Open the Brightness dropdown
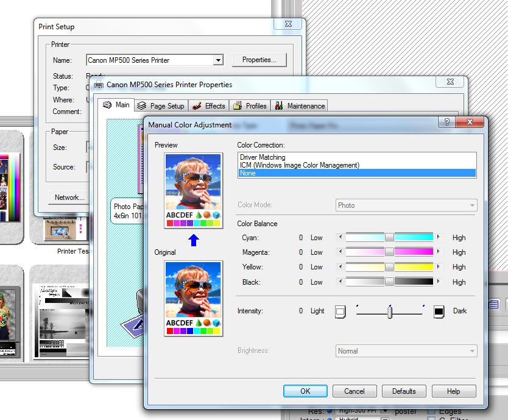This screenshot has height=420, width=508. 406,351
